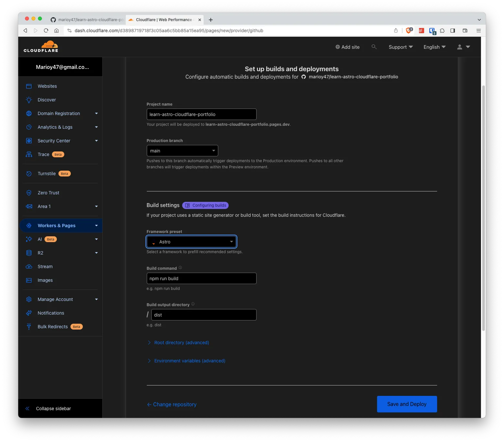The width and height of the screenshot is (504, 442).
Task: Click the Images icon
Action: click(x=29, y=280)
